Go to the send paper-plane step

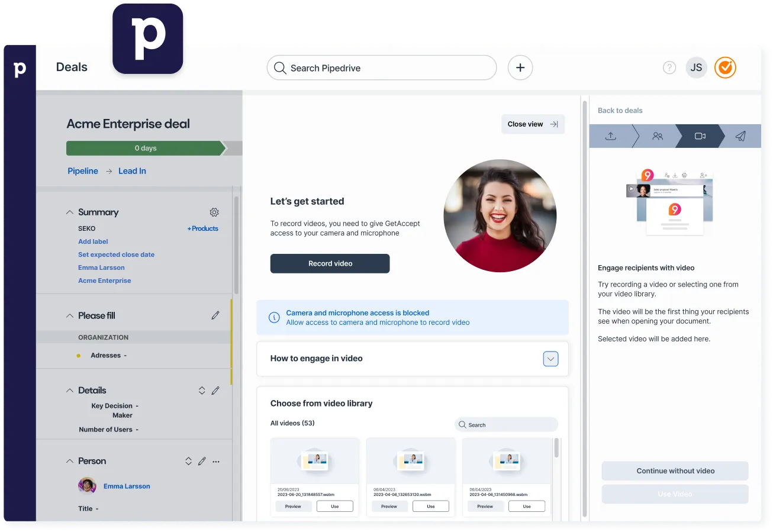pos(740,136)
